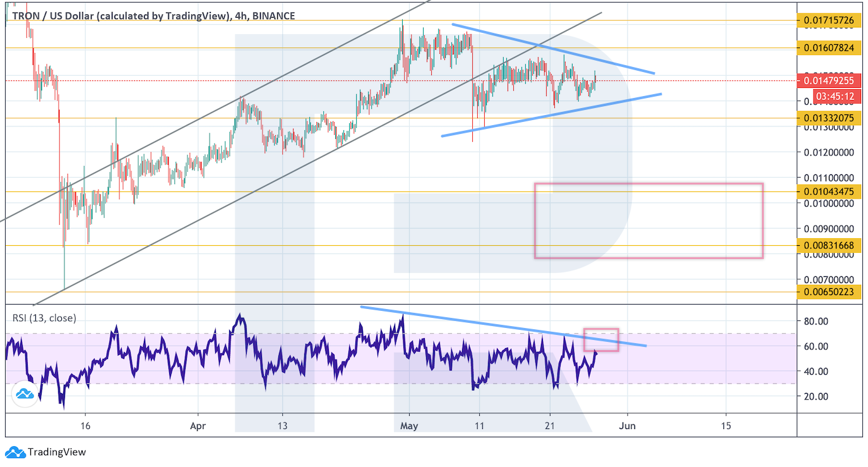Click the Apr label on time axis
Screen dimensions: 868x467
(198, 426)
